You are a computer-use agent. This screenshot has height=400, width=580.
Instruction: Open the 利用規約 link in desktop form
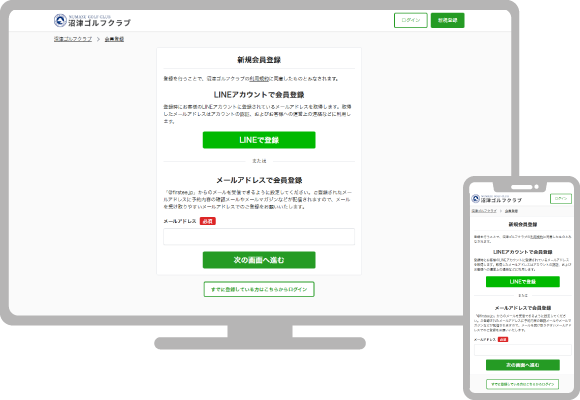coord(259,78)
